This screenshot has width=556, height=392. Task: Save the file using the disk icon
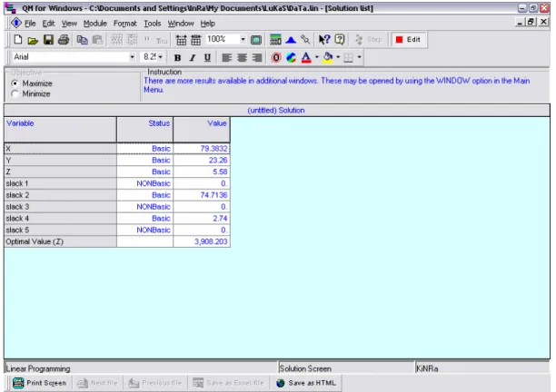click(48, 40)
